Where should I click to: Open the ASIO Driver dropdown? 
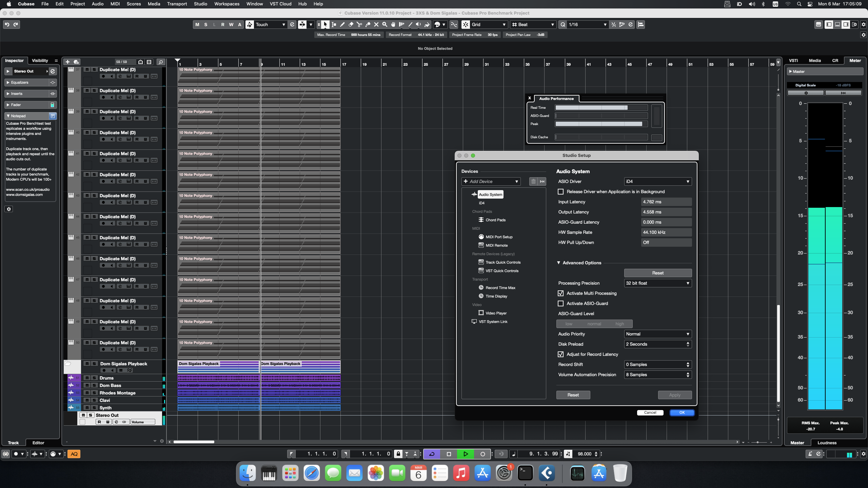pyautogui.click(x=657, y=181)
